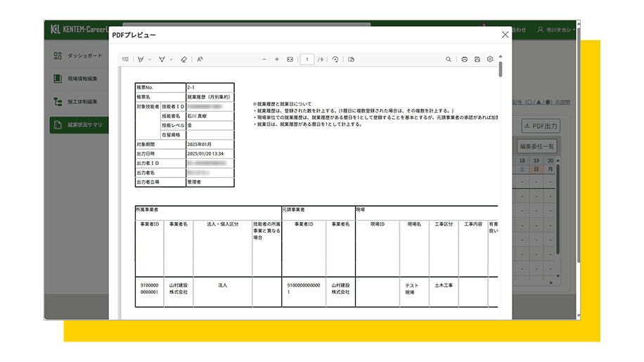
Task: Select the draw pen tool
Action: tap(141, 60)
